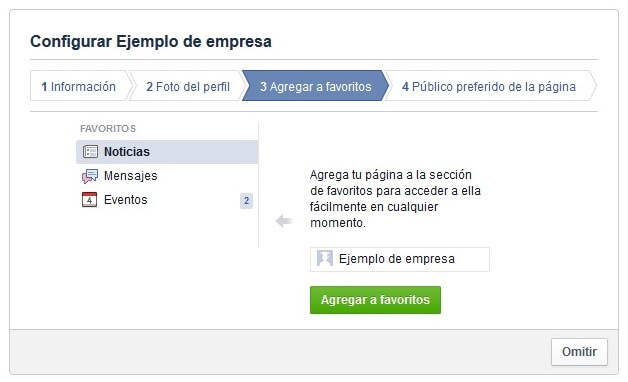Image resolution: width=628 pixels, height=382 pixels.
Task: Open Eventos label in favorites list
Action: coord(126,199)
